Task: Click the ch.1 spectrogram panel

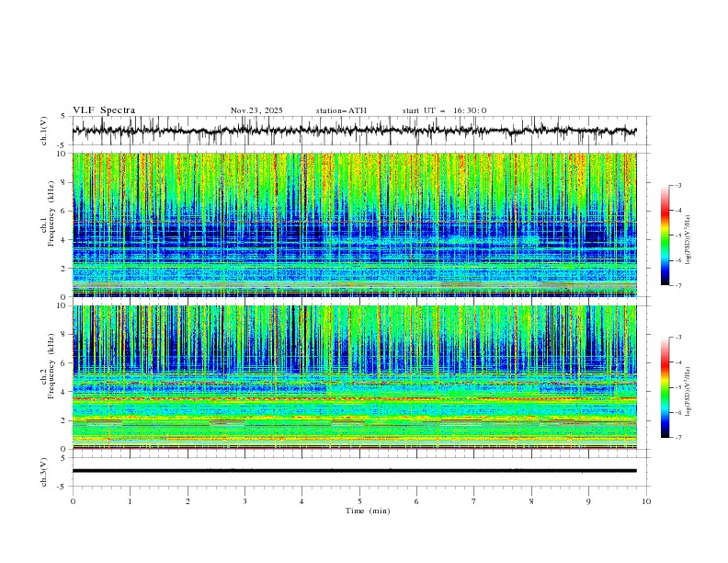Action: [x=354, y=224]
